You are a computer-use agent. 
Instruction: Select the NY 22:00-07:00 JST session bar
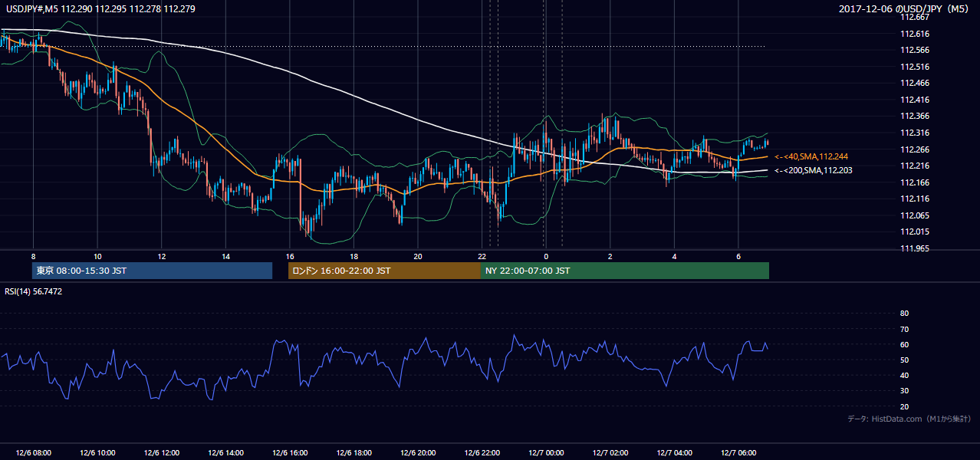(x=625, y=271)
